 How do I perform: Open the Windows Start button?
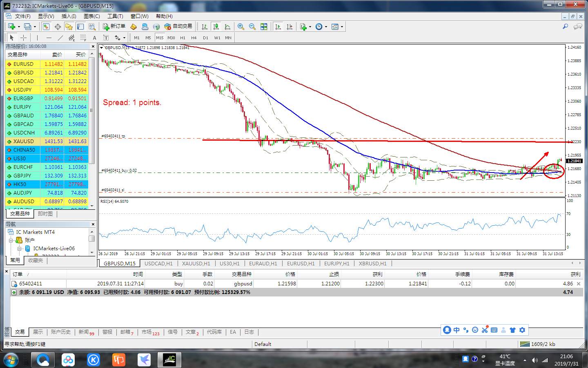pos(11,360)
